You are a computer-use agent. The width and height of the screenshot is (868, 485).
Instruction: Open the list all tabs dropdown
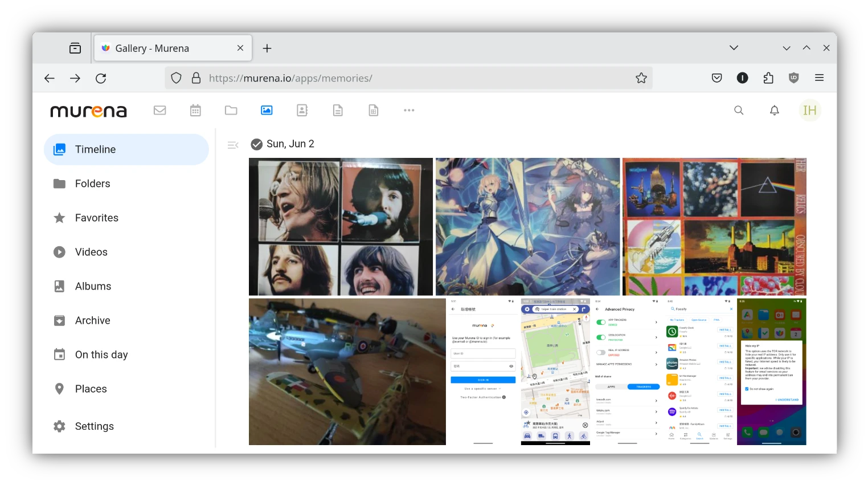[734, 48]
